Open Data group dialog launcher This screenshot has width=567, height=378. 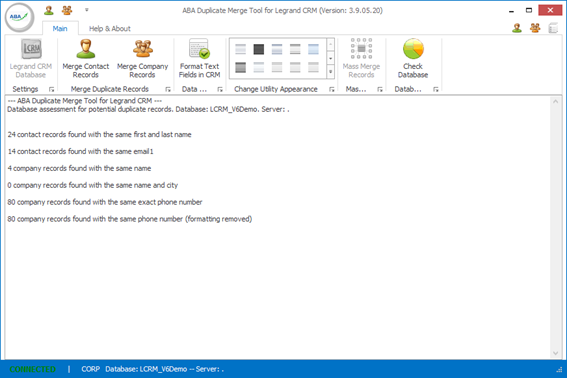tap(220, 89)
